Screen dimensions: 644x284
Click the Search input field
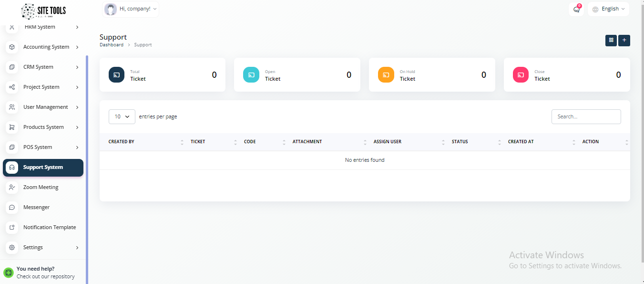coord(586,116)
